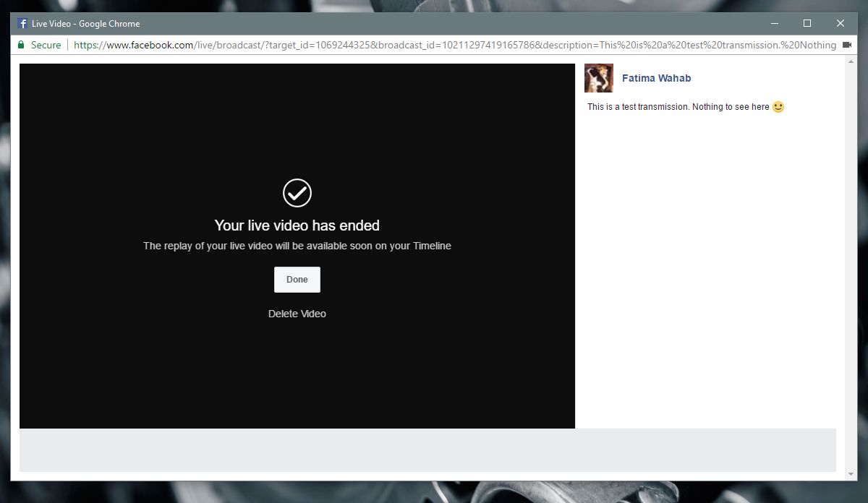Click the scrollbar up arrow

click(850, 61)
